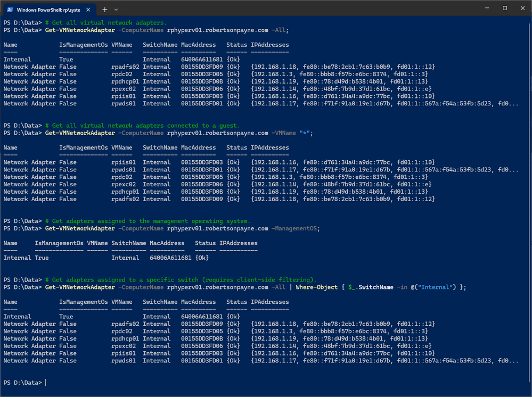Click 'rpadfs02' in the first table
Screen dimensions: 532x397
pyautogui.click(x=125, y=67)
